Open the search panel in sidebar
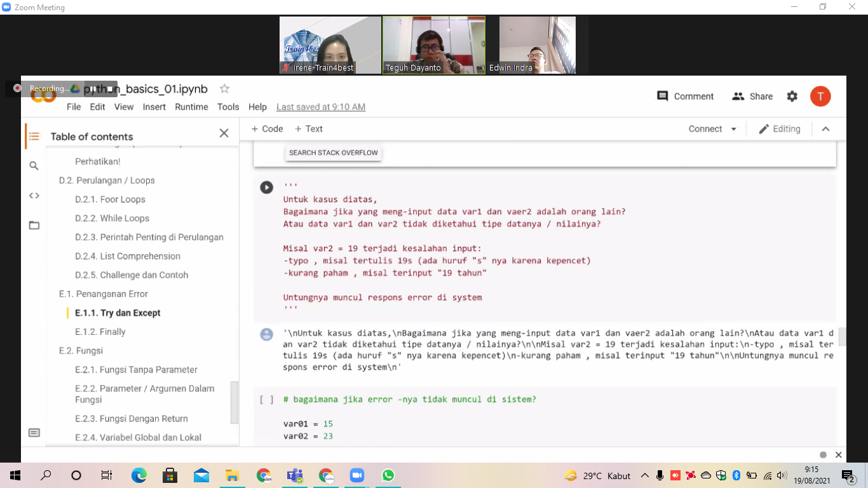The height and width of the screenshot is (488, 868). tap(34, 166)
